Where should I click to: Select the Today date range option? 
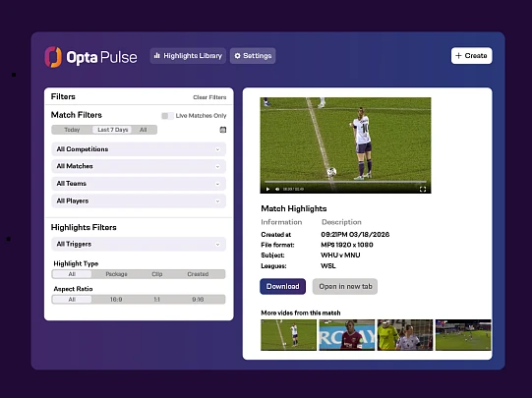72,130
